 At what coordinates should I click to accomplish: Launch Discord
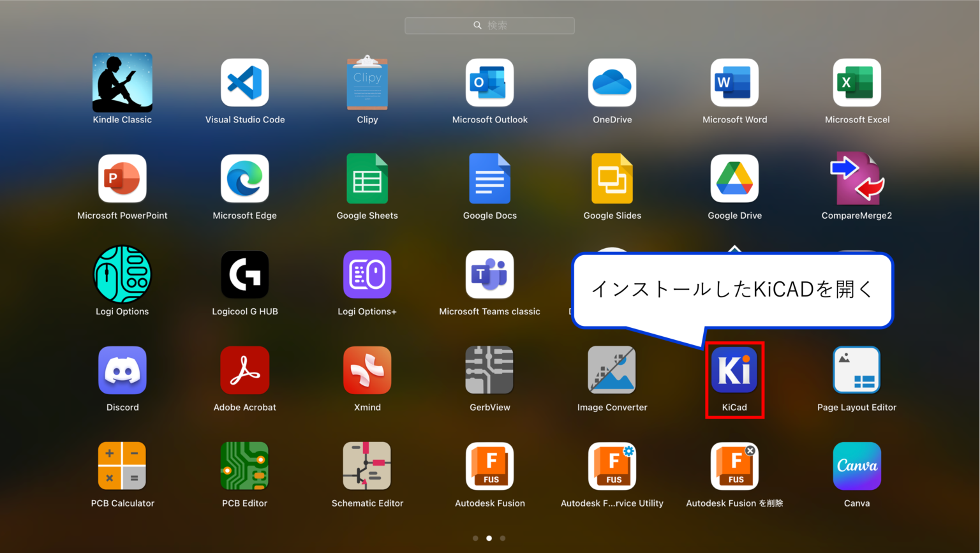point(122,370)
